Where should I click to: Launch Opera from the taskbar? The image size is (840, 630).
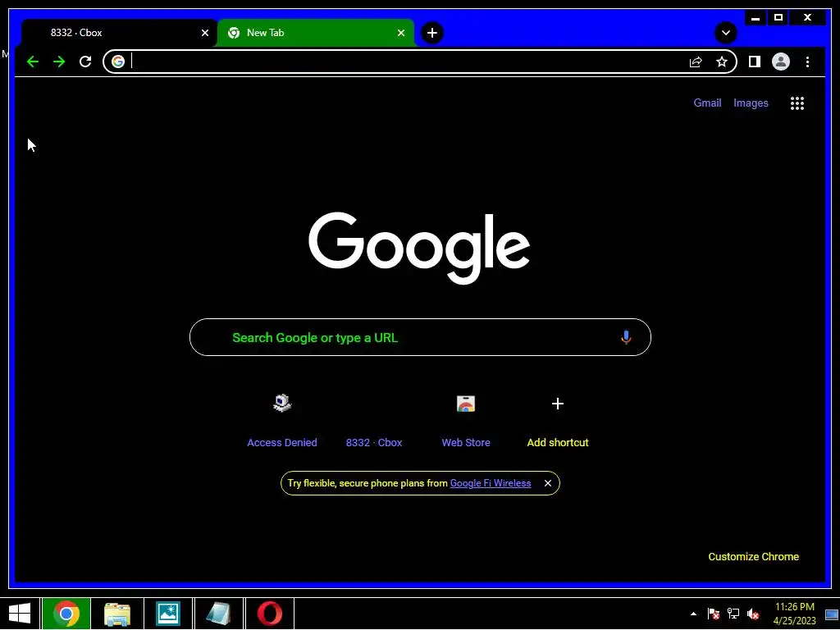pos(269,614)
